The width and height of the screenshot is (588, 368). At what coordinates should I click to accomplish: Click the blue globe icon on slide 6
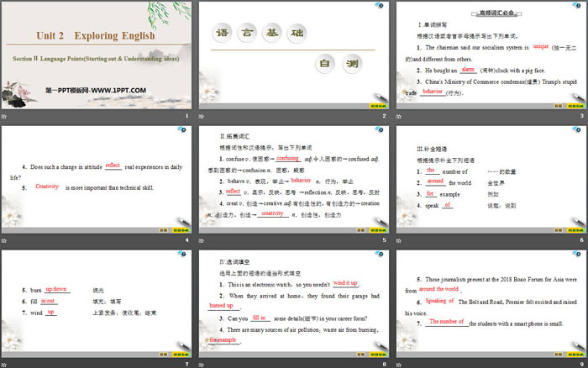[x=577, y=129]
